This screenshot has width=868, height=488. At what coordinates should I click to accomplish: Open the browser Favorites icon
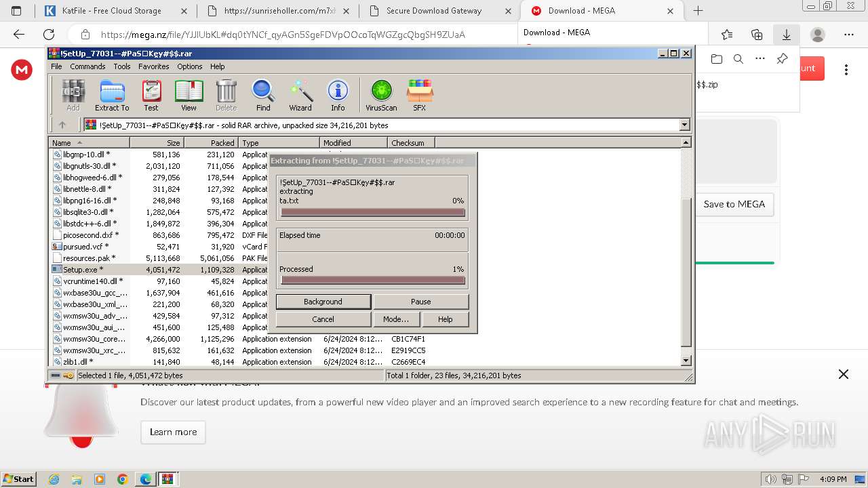(727, 35)
